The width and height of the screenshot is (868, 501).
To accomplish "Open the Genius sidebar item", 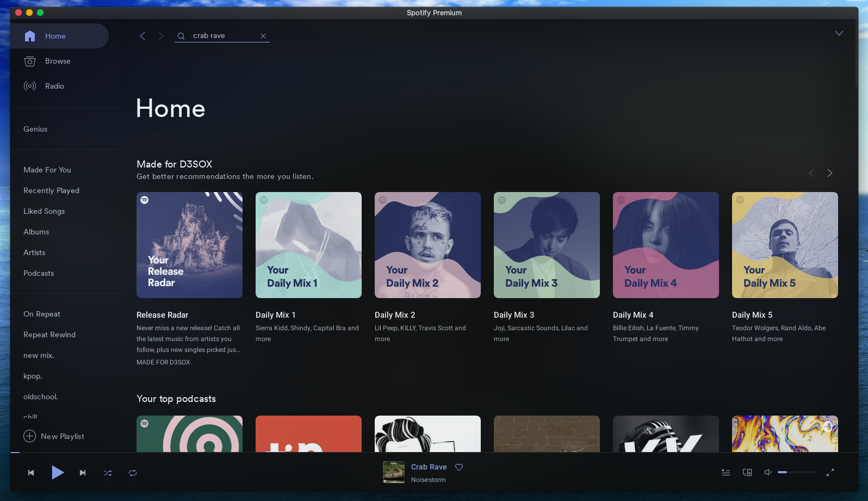I will point(35,129).
